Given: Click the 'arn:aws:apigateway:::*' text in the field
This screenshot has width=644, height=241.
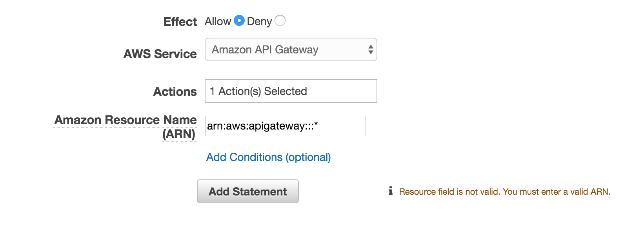Looking at the screenshot, I should 262,126.
